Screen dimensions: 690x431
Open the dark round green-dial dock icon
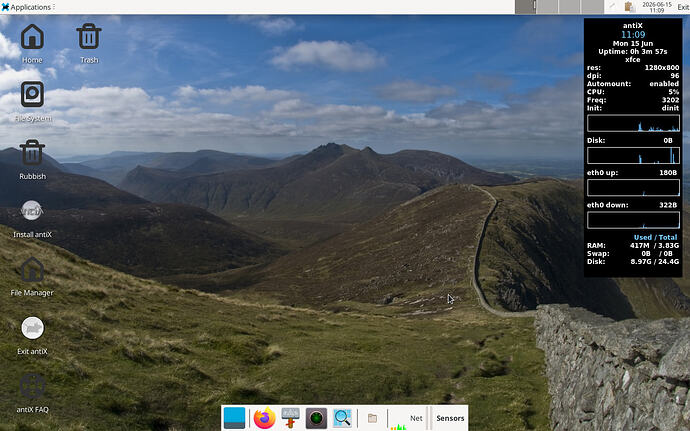tap(316, 418)
